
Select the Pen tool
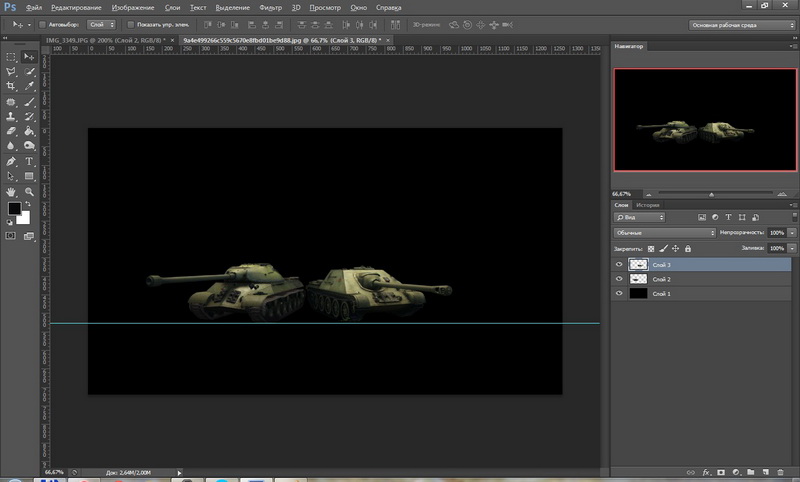(x=11, y=160)
